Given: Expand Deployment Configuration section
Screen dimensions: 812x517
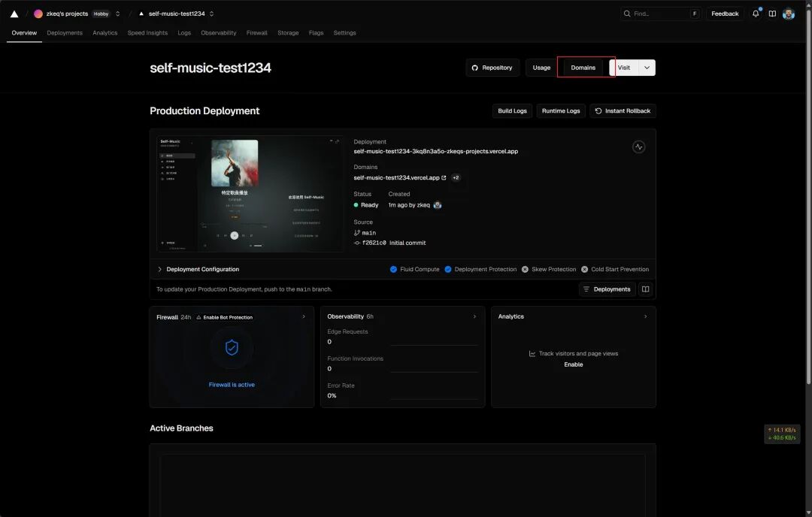Looking at the screenshot, I should click(x=198, y=269).
